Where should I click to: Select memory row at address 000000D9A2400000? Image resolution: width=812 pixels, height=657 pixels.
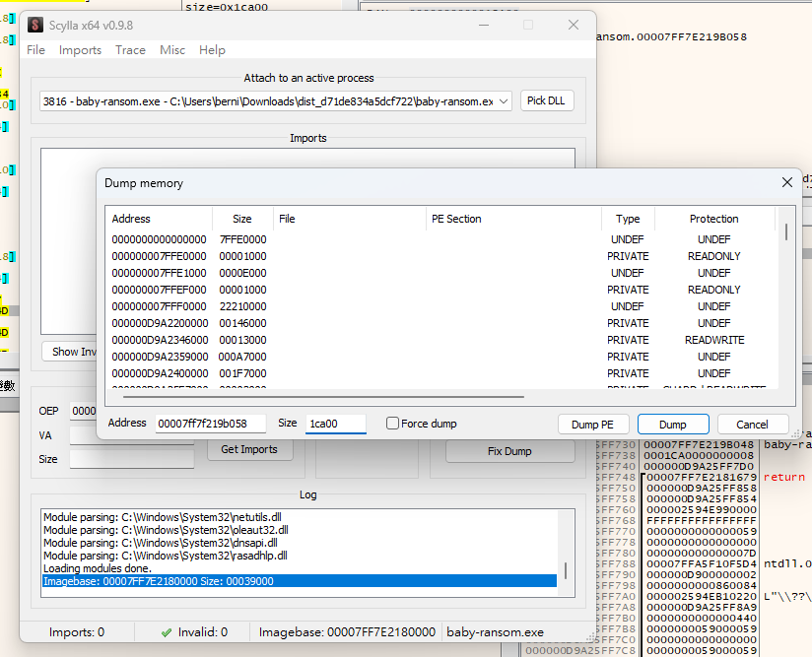point(441,373)
